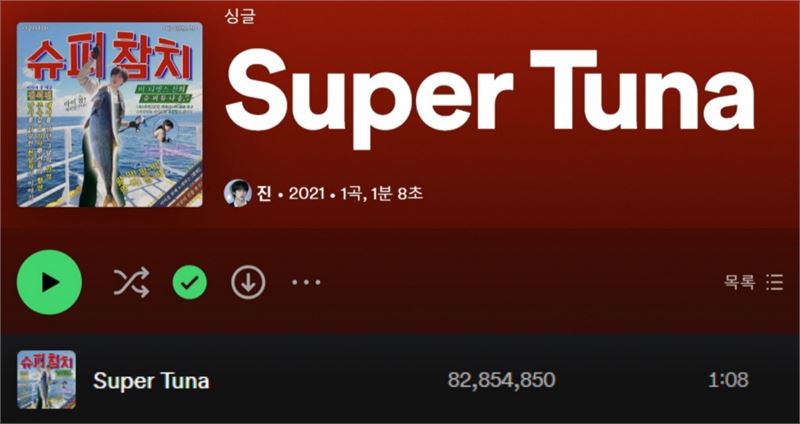Open the three-dot more options menu
Image resolution: width=800 pixels, height=424 pixels.
tap(306, 282)
